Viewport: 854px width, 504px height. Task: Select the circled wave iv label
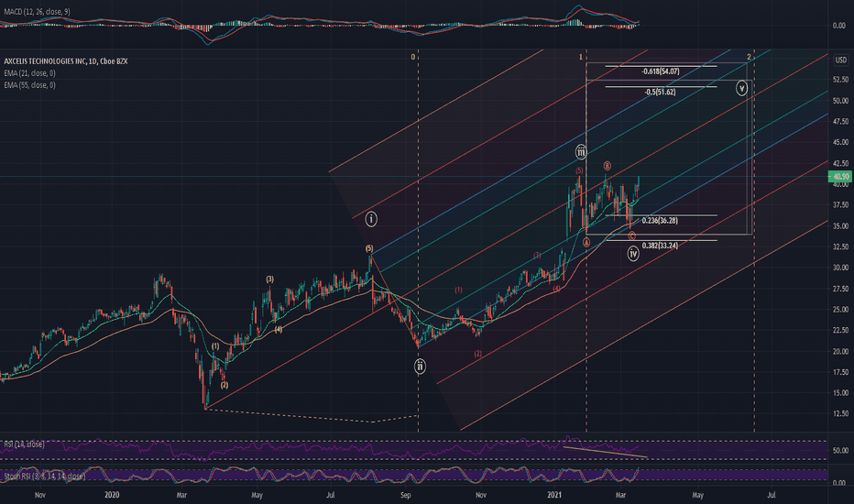tap(633, 253)
